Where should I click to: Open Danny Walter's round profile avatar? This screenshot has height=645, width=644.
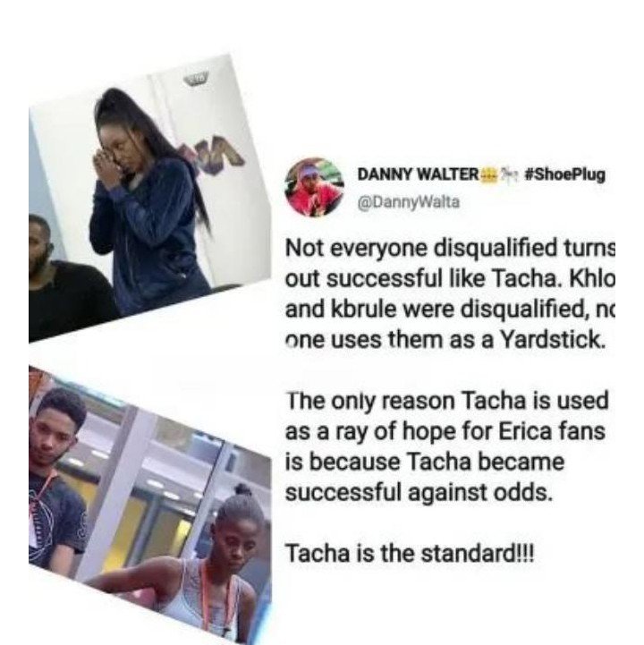pyautogui.click(x=315, y=188)
